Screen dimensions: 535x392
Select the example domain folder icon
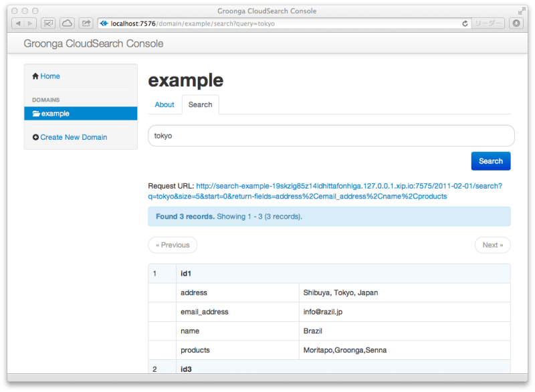[37, 113]
